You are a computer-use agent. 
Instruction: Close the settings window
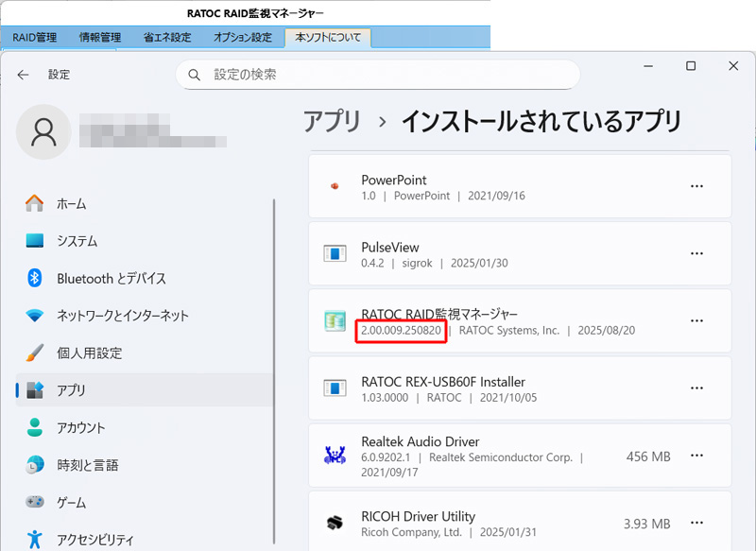click(733, 66)
